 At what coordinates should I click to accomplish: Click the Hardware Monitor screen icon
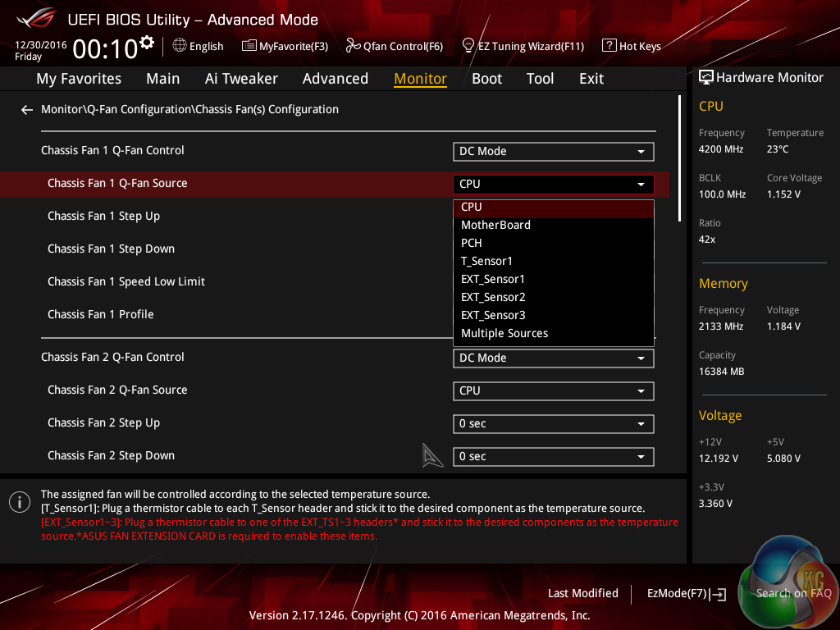click(706, 78)
